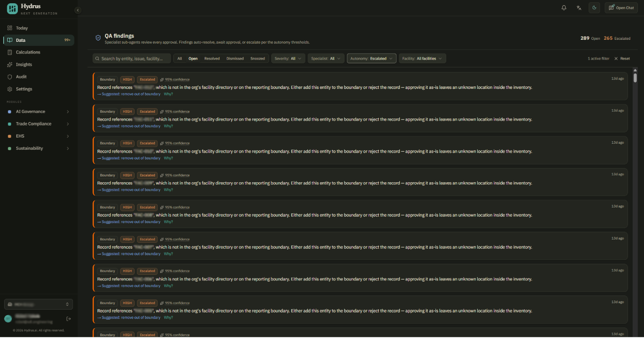Switch to the Snoozed tab
The image size is (644, 338).
pos(258,58)
